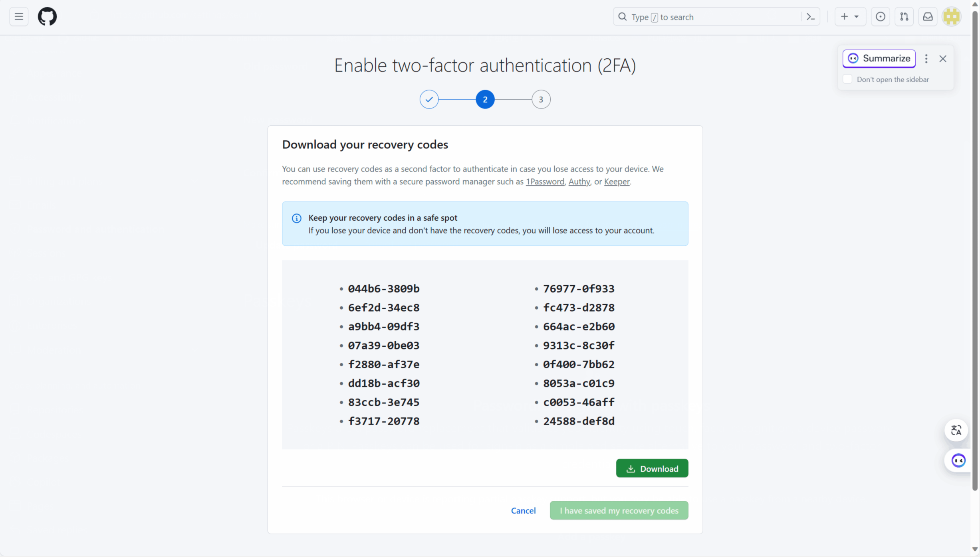Open the user avatar menu

coord(952,17)
